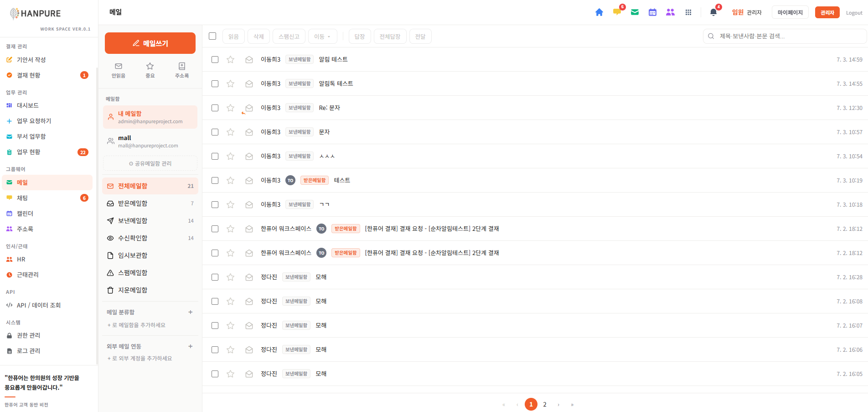
Task: Star the Re: 문자 mail
Action: point(231,108)
